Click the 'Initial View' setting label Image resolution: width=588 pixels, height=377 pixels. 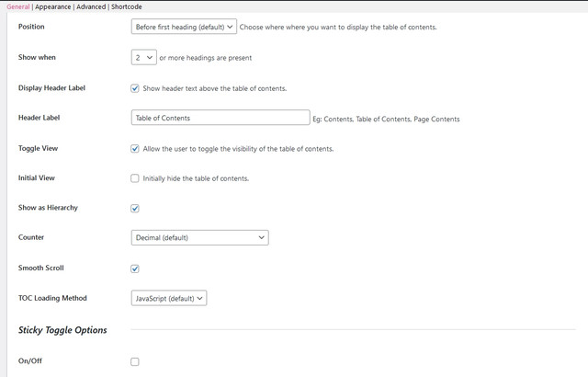pos(37,177)
